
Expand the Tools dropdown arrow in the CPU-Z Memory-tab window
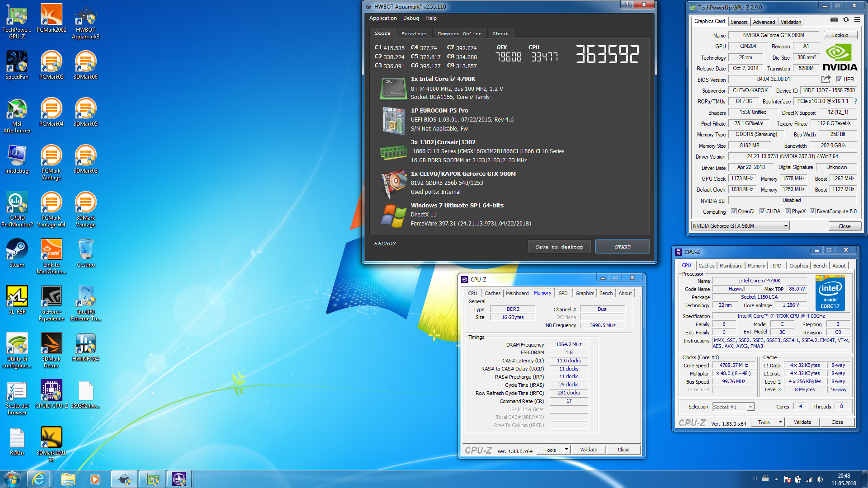click(566, 450)
